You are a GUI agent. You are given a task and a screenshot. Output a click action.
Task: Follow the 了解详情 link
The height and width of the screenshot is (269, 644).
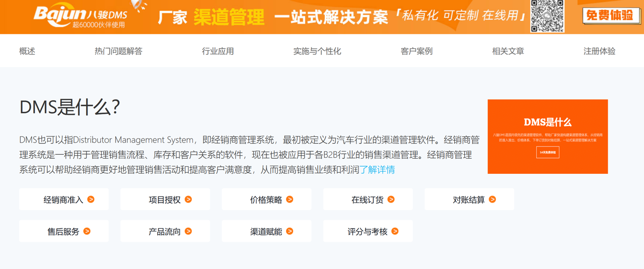377,170
